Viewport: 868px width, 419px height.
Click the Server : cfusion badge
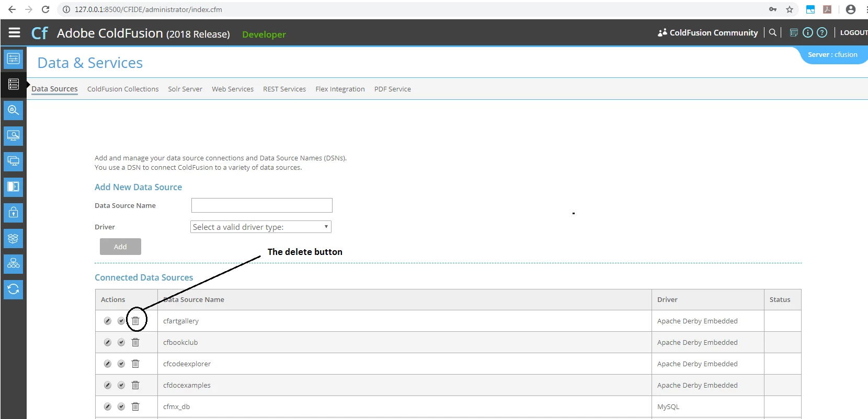(833, 54)
